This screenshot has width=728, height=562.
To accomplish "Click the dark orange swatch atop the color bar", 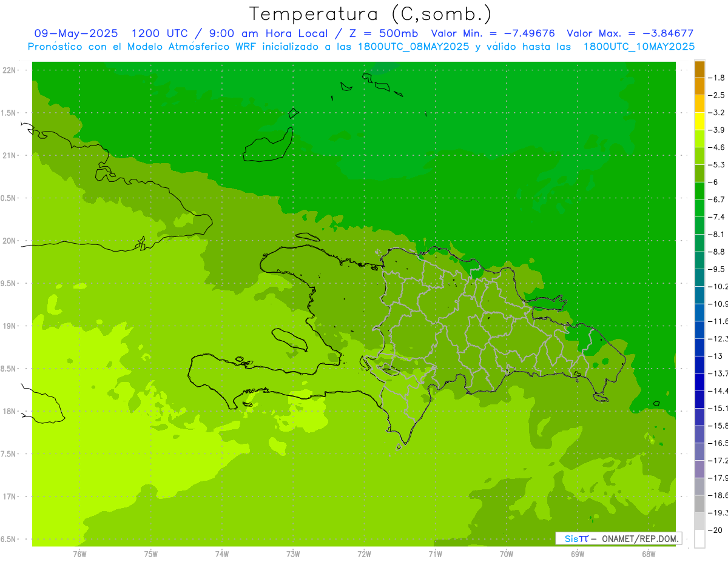I will 699,69.
